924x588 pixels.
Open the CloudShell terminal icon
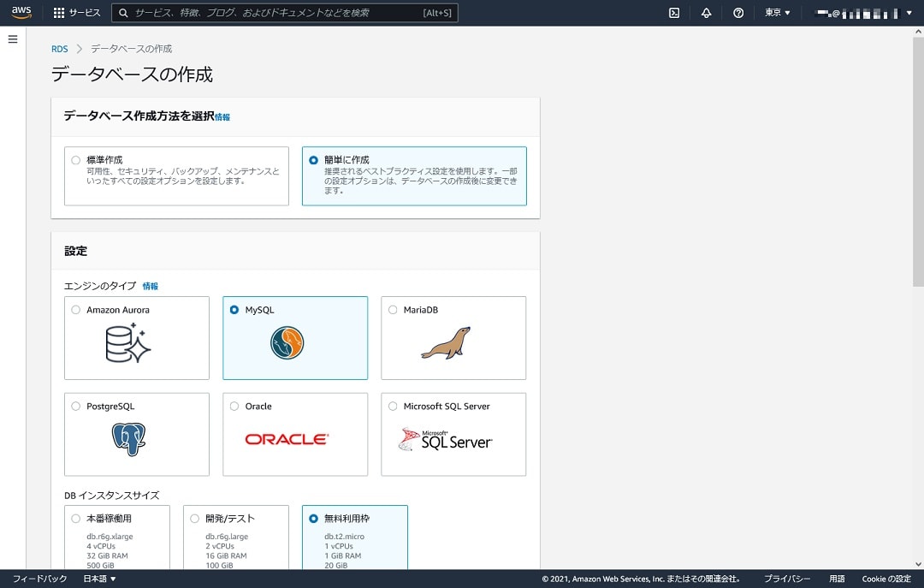pos(674,13)
